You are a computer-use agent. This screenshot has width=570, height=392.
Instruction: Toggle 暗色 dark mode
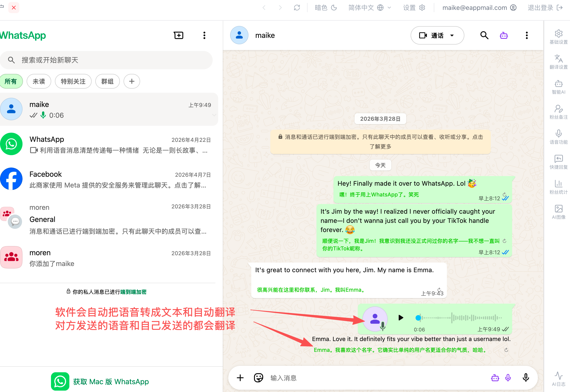click(x=326, y=8)
